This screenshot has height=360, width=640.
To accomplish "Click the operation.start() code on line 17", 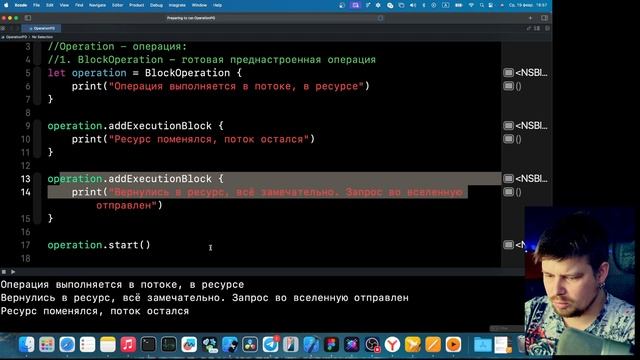I will coord(99,245).
